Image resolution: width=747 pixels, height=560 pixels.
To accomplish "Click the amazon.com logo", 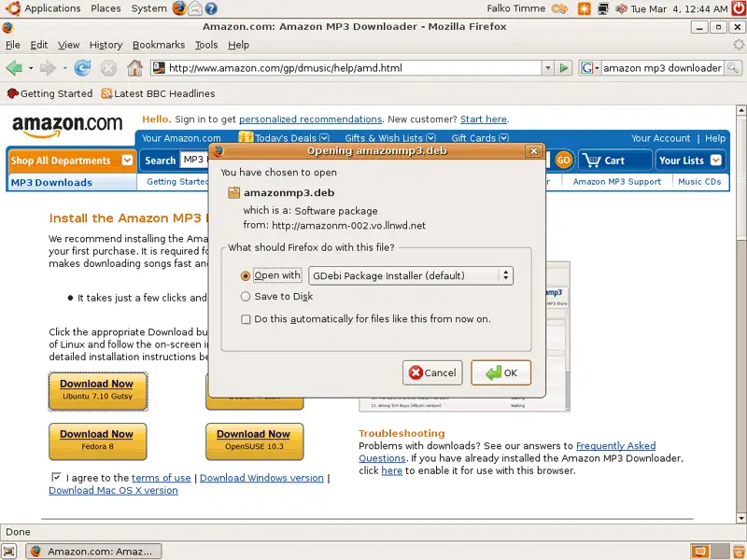I will coord(67,125).
